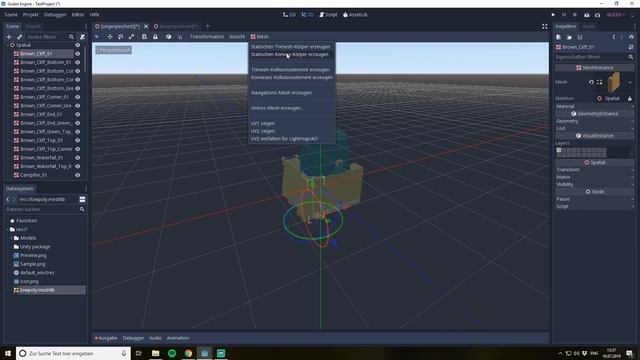The width and height of the screenshot is (640, 360).
Task: Load existing resource folder icon in Inspector
Action: pyautogui.click(x=569, y=37)
